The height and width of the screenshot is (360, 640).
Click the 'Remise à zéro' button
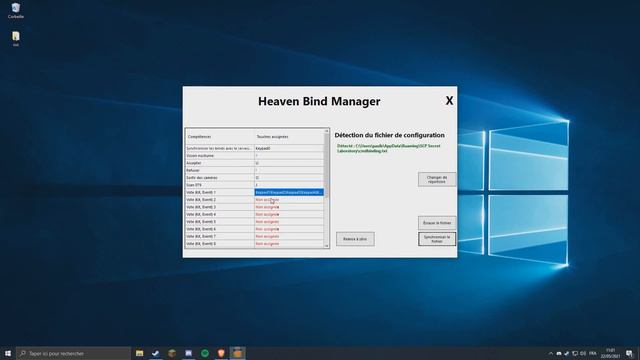(x=355, y=239)
